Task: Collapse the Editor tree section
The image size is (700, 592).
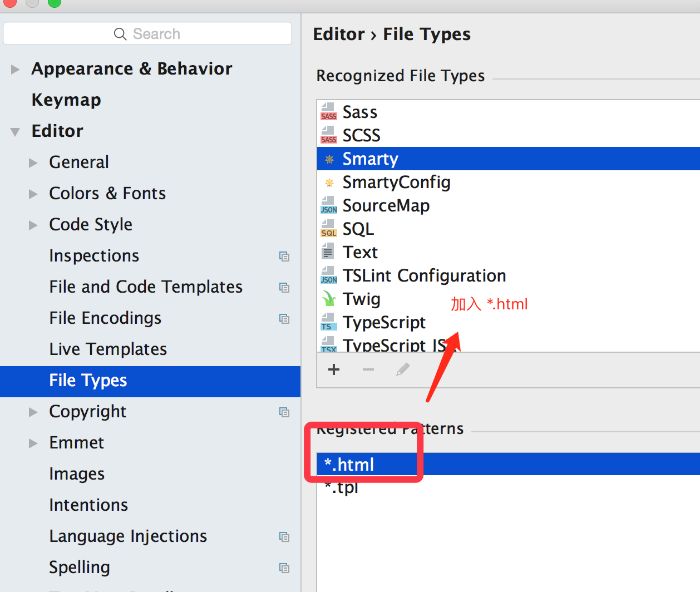Action: [16, 132]
